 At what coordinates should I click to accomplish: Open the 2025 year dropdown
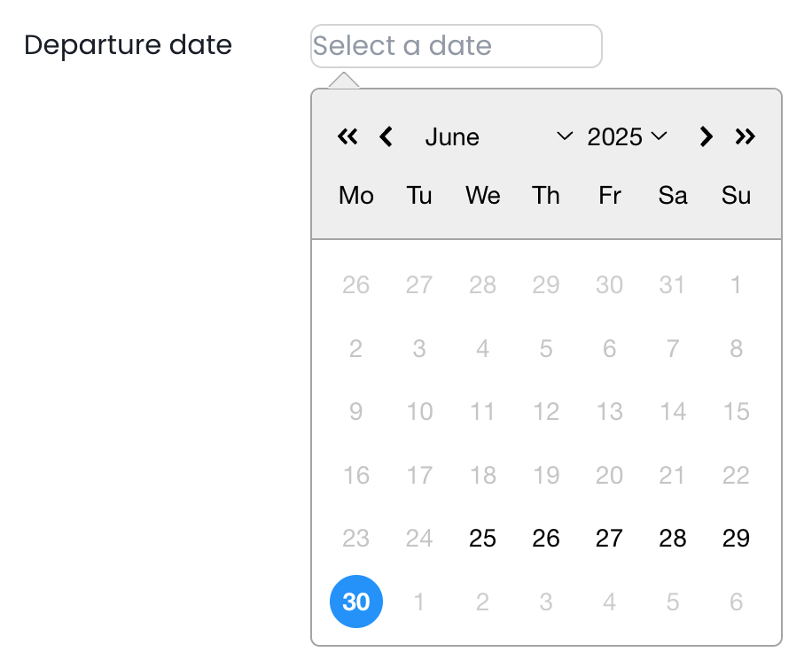tap(627, 136)
